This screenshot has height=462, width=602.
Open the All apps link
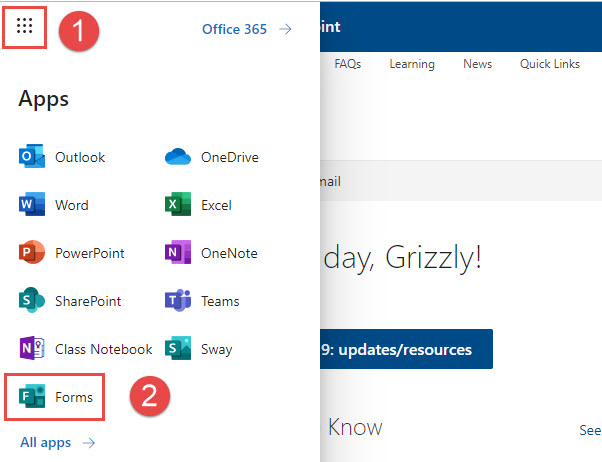[x=45, y=443]
